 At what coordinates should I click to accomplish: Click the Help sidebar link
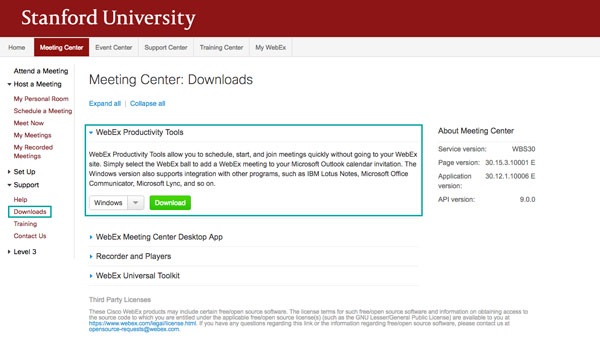20,200
